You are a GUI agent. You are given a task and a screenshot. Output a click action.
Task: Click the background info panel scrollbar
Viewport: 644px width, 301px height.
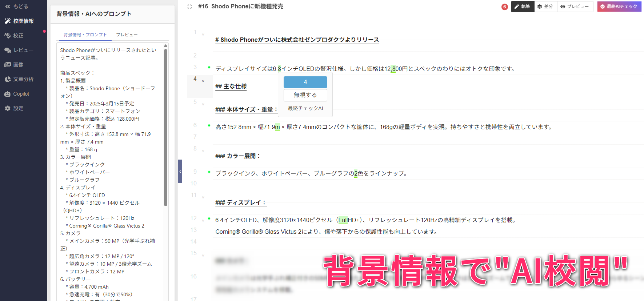point(166,127)
